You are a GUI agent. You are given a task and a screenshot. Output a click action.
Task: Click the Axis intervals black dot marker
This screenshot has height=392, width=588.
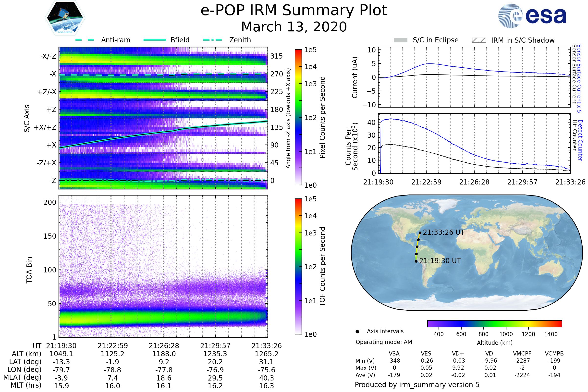pos(357,331)
